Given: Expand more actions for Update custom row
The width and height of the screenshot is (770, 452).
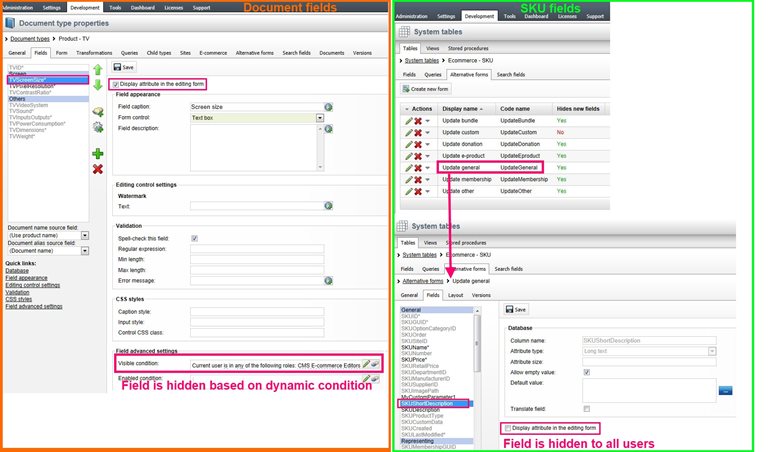Looking at the screenshot, I should click(427, 133).
